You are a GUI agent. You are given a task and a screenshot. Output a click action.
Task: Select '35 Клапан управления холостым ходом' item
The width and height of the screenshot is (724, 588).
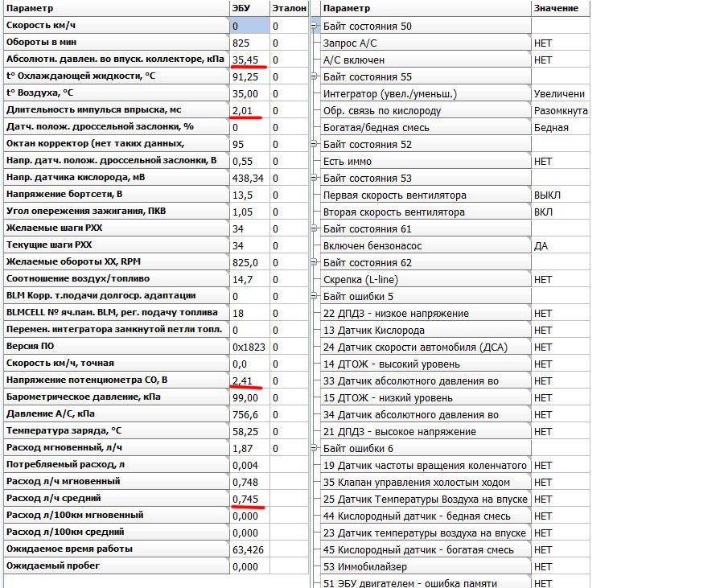426,483
